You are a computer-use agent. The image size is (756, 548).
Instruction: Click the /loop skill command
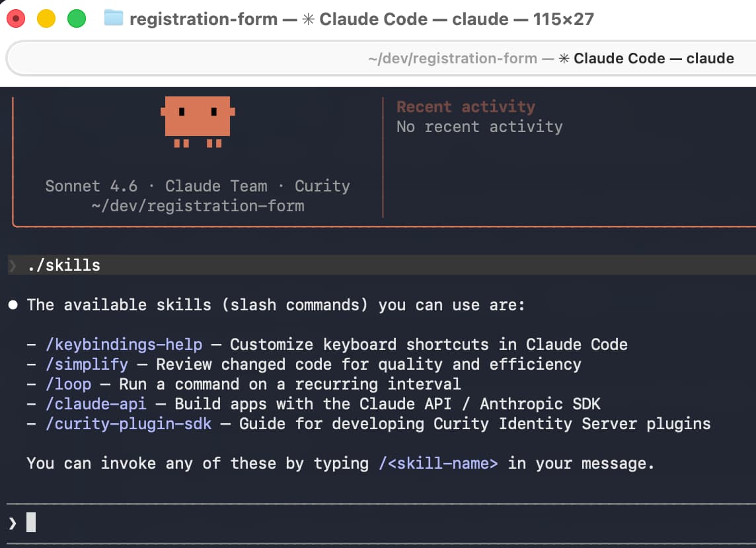(68, 384)
